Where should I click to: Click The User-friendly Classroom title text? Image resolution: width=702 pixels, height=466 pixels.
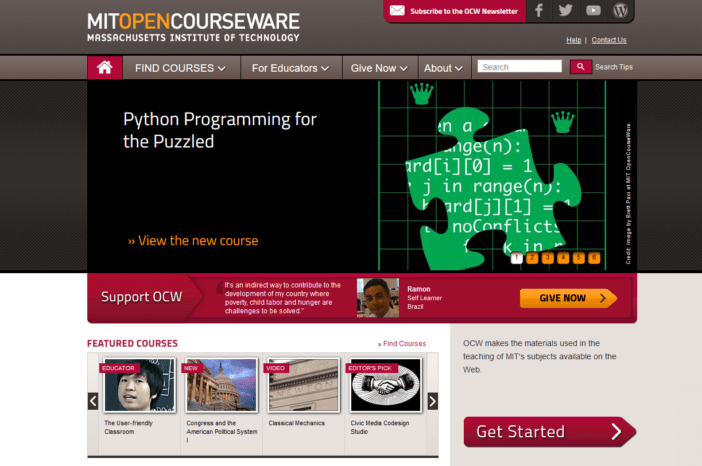tap(128, 427)
